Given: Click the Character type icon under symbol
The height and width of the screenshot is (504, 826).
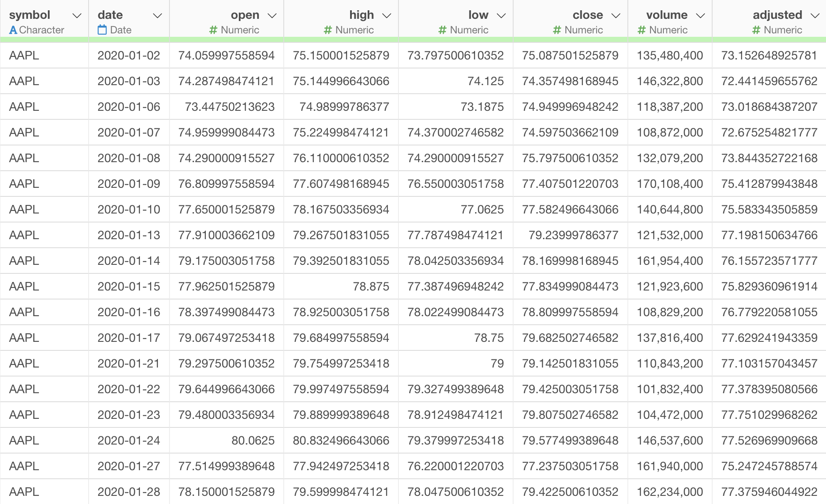Looking at the screenshot, I should (13, 30).
